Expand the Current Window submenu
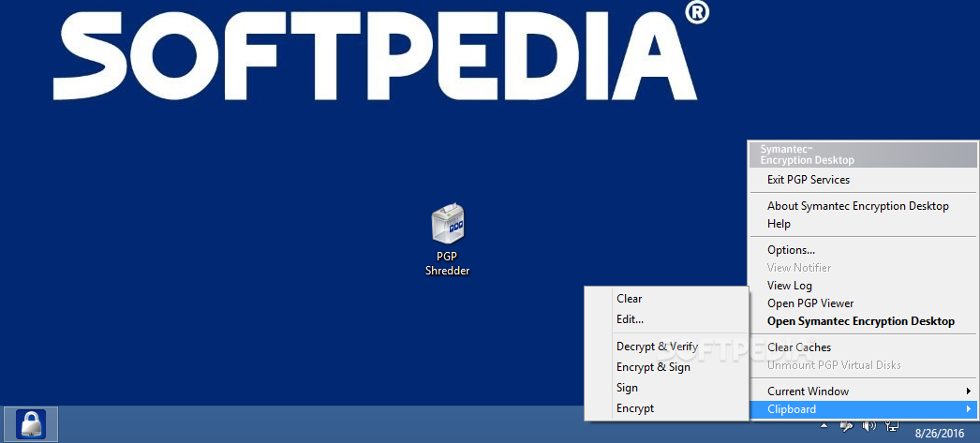The image size is (980, 443). [863, 391]
